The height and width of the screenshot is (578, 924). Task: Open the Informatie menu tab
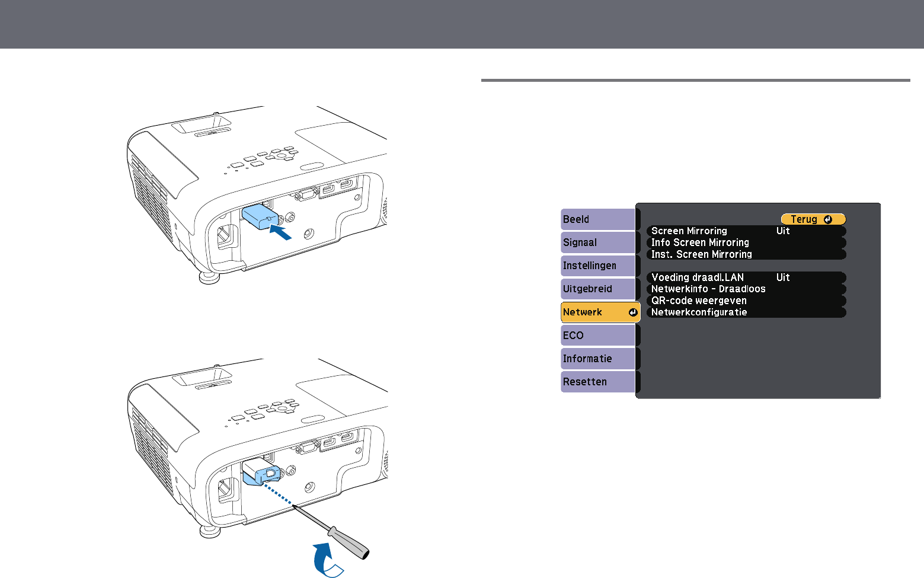[597, 359]
